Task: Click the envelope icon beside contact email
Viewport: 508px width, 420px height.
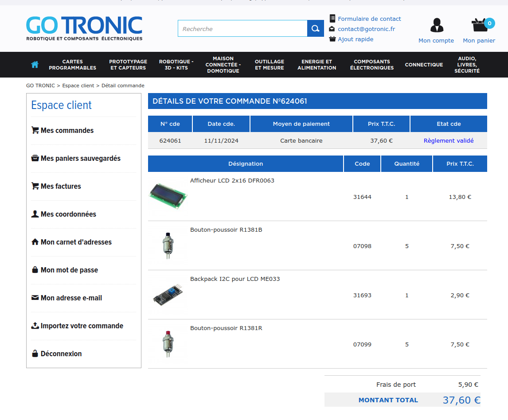Action: point(332,29)
